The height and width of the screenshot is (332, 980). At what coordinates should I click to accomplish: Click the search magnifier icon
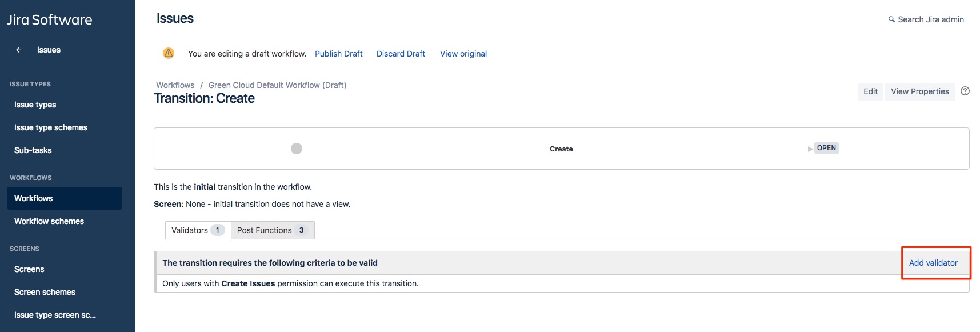tap(891, 19)
